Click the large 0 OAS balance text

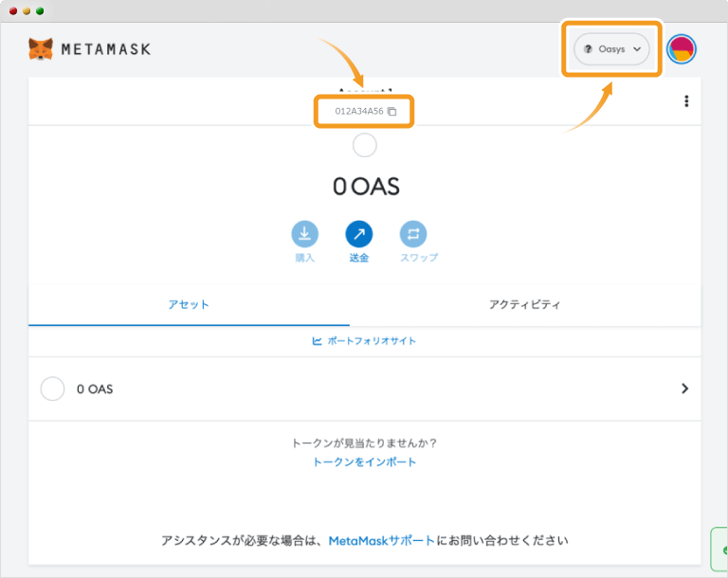coord(366,187)
